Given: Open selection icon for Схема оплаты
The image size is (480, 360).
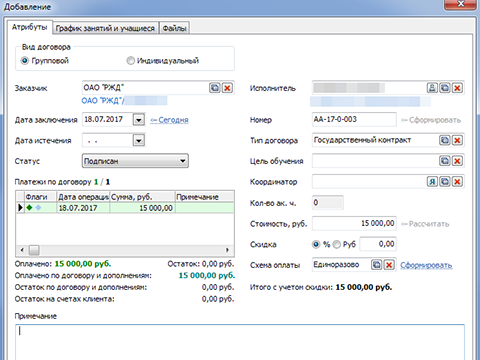Looking at the screenshot, I should click(377, 265).
